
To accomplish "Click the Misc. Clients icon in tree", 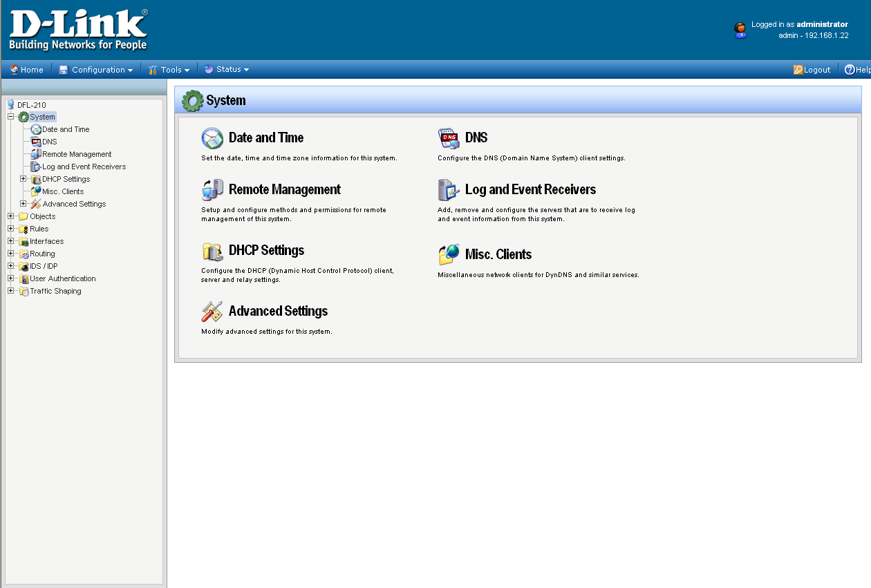I will tap(36, 191).
